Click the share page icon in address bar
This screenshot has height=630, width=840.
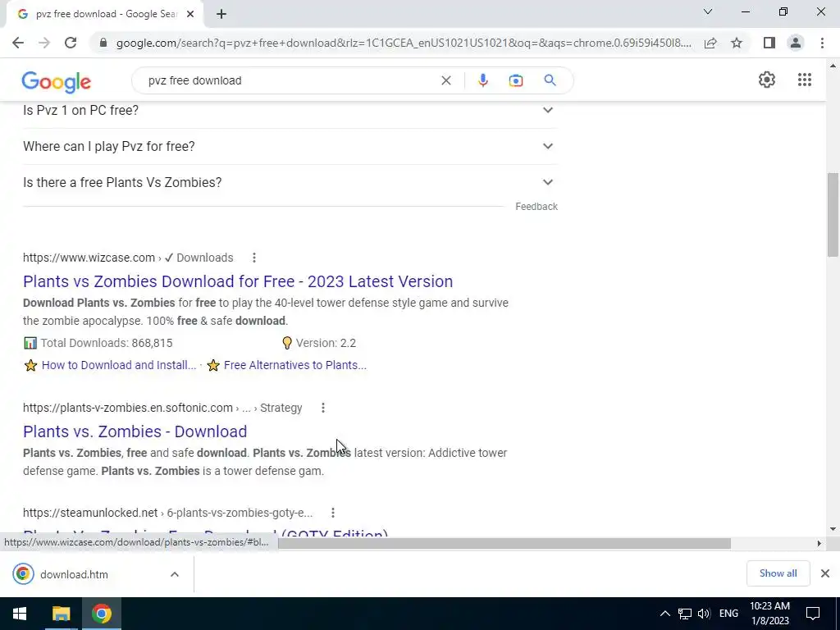710,43
